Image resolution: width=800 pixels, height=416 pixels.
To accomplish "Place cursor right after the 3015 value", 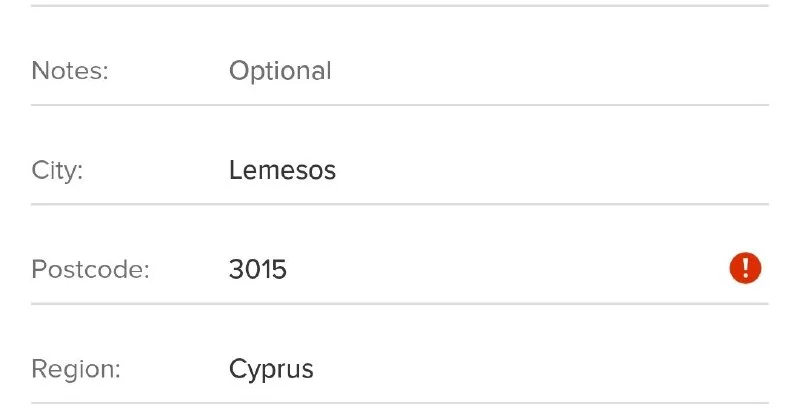I will [289, 269].
